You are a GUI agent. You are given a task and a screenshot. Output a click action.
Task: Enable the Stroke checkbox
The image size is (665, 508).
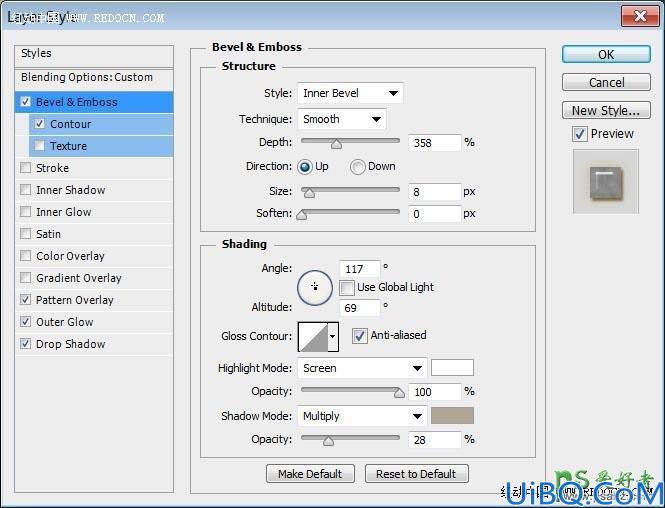point(25,168)
